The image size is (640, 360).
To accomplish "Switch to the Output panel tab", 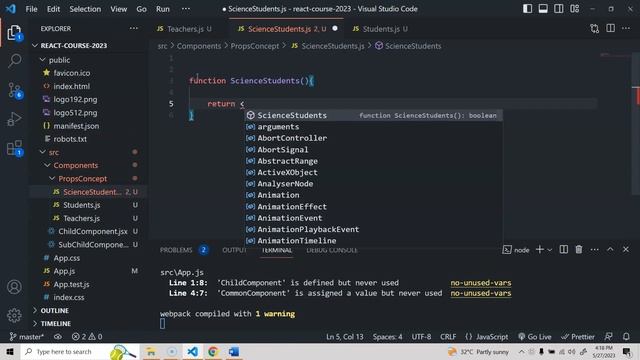I will (234, 250).
